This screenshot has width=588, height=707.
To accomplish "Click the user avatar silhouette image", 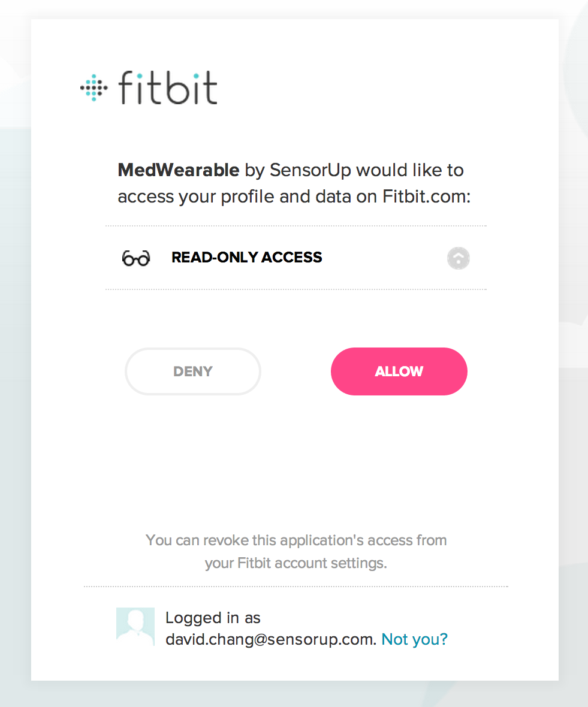I will point(135,626).
